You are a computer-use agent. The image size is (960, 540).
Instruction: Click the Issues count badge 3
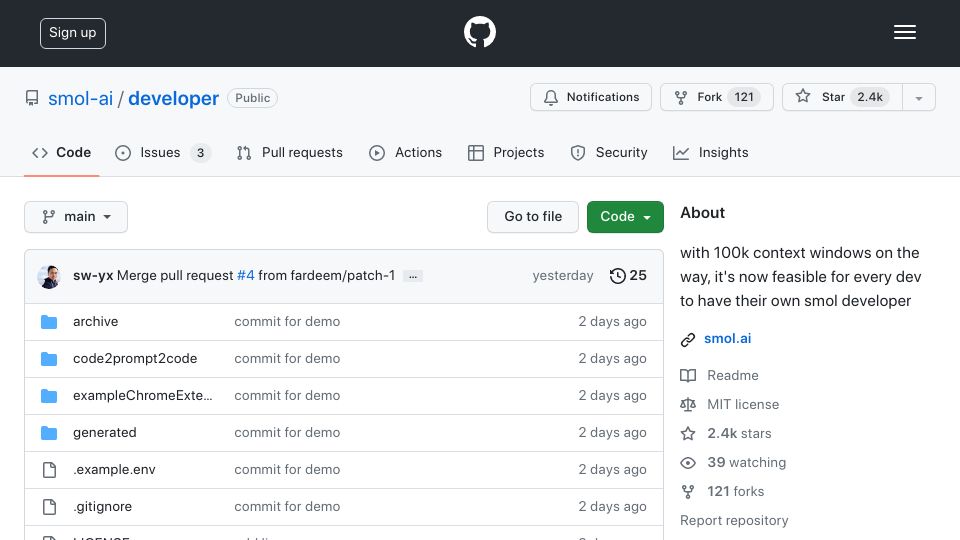tap(200, 152)
